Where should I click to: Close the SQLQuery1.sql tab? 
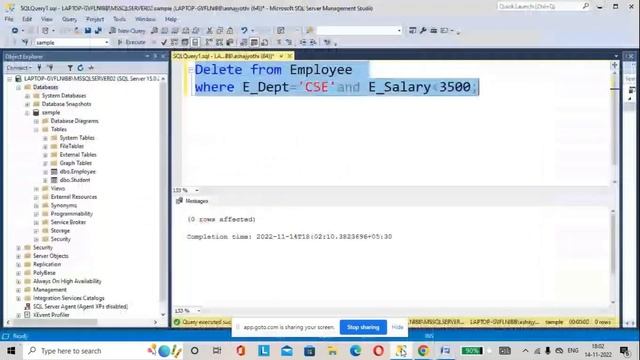(x=290, y=56)
